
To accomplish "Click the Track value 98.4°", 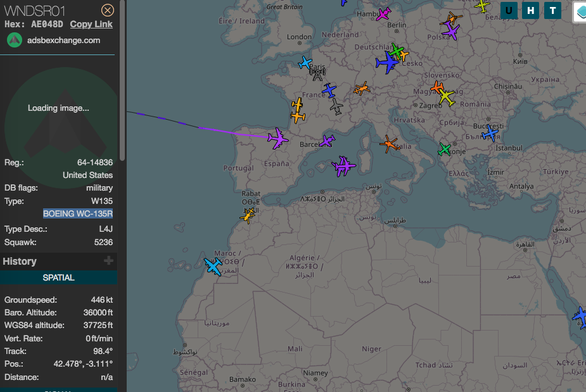I will [103, 351].
